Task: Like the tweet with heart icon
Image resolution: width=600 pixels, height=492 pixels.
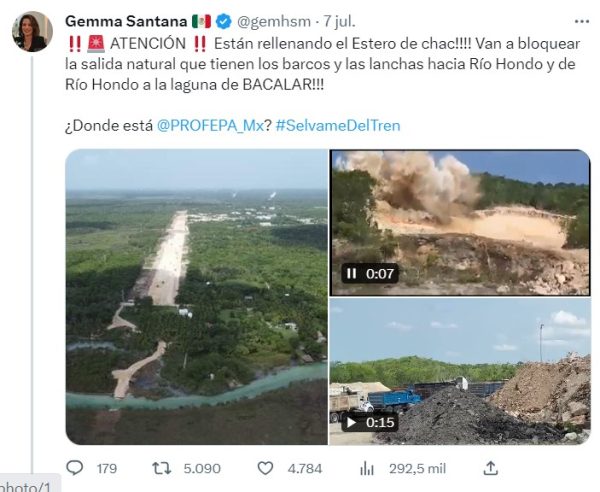Action: point(266,467)
